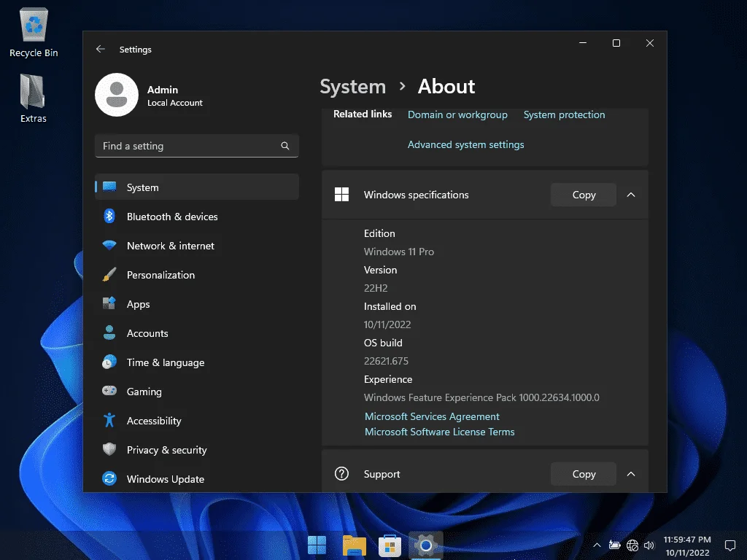Screen dimensions: 747x560
Task: Open the Recycle Bin desktop icon
Action: [x=34, y=32]
